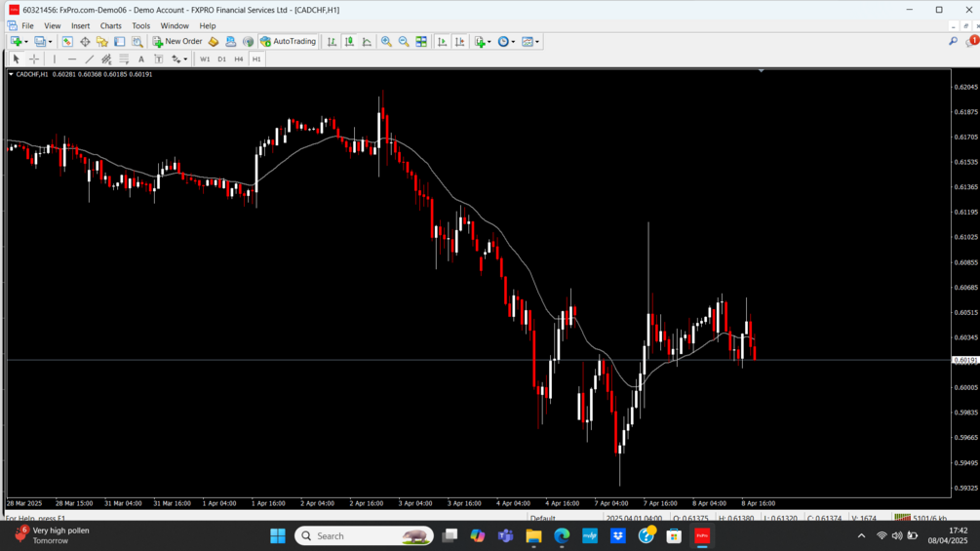Select the text label tool
The image size is (980, 551).
pyautogui.click(x=159, y=59)
